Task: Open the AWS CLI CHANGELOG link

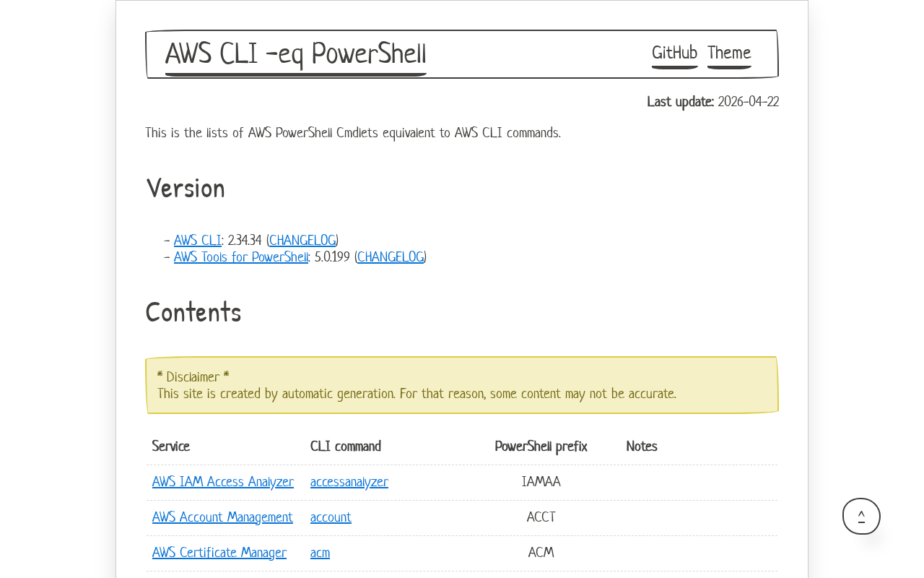Action: [302, 241]
